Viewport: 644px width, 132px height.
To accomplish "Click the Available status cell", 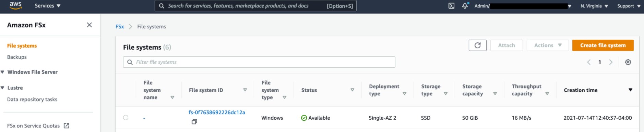I will click(x=315, y=118).
